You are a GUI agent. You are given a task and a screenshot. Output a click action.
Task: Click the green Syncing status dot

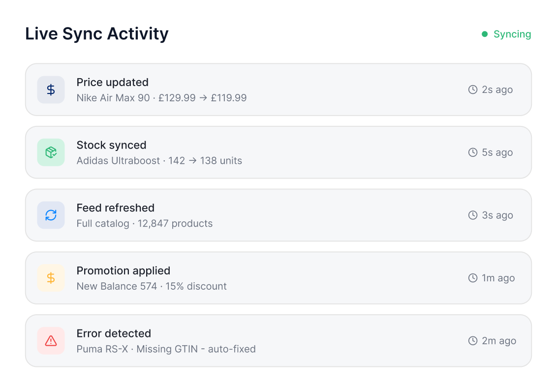[485, 34]
